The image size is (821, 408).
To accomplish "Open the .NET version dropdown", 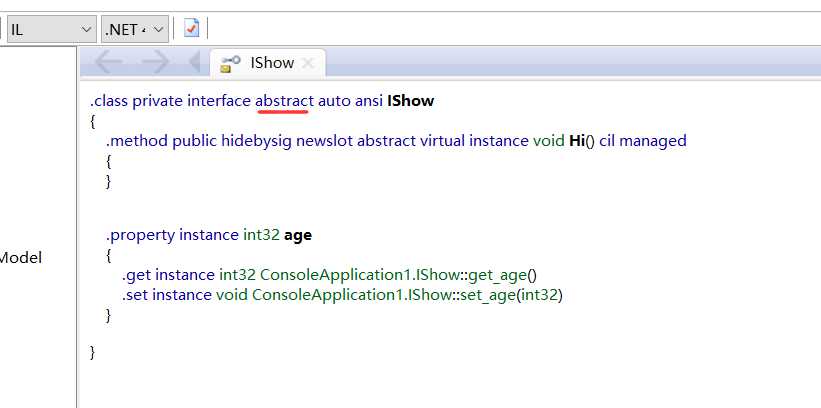I will coord(135,29).
